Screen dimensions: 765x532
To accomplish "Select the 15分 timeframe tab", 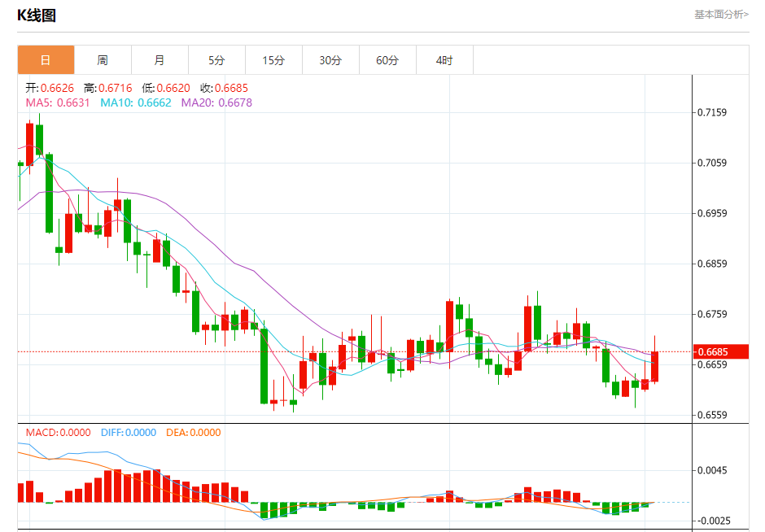I will (273, 60).
